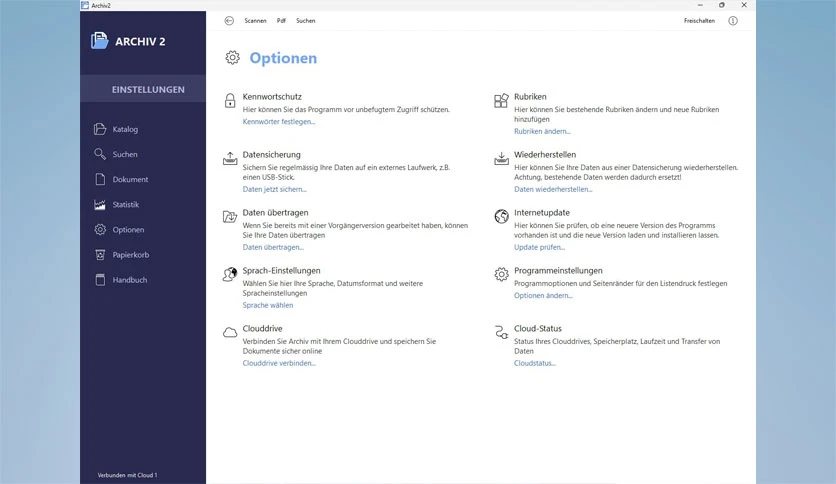Image resolution: width=836 pixels, height=484 pixels.
Task: Click the Einstellungen sidebar header
Action: click(143, 89)
